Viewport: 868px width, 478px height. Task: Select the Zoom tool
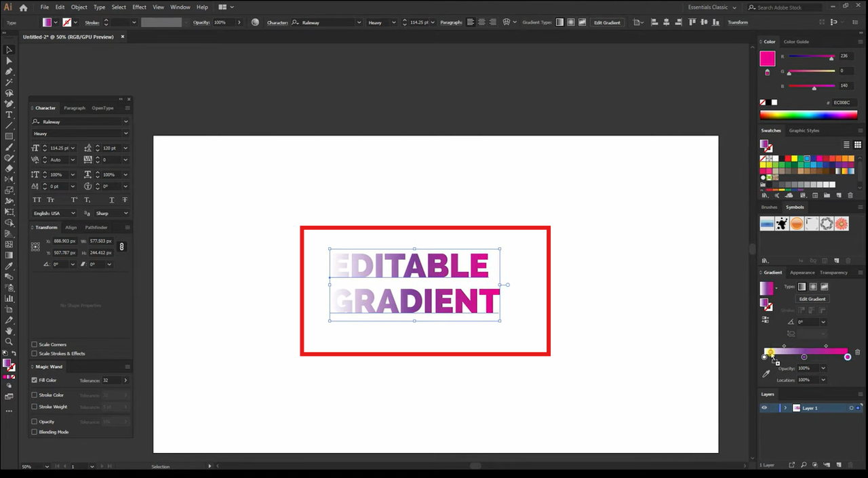tap(9, 342)
